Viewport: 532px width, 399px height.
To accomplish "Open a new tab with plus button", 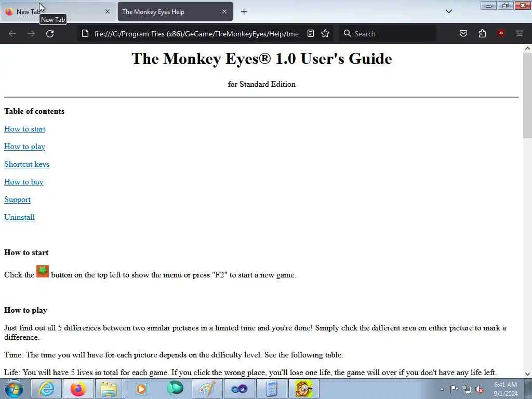I will tap(244, 12).
